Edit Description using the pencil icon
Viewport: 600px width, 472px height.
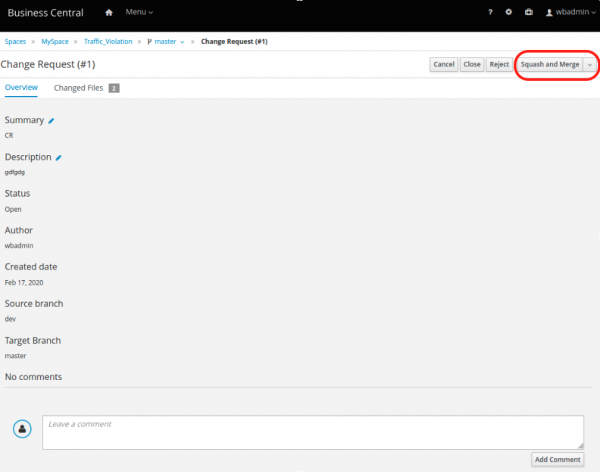[59, 157]
